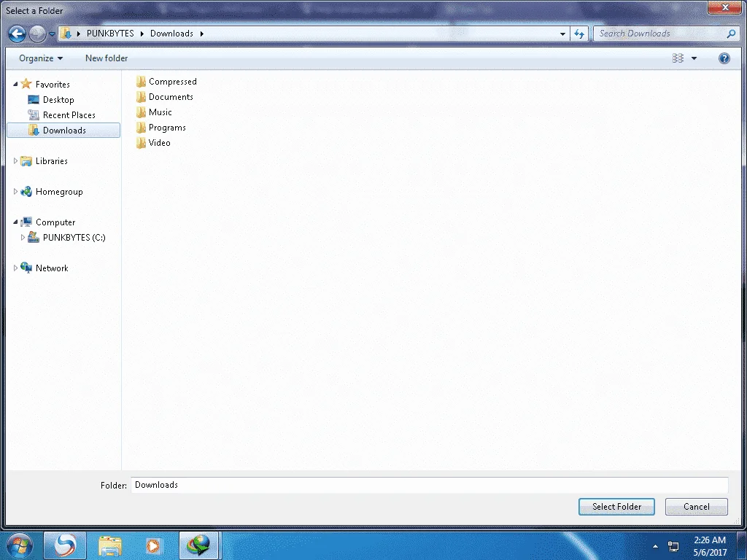Select the Compressed folder icon
This screenshot has height=560, width=747.
point(141,82)
